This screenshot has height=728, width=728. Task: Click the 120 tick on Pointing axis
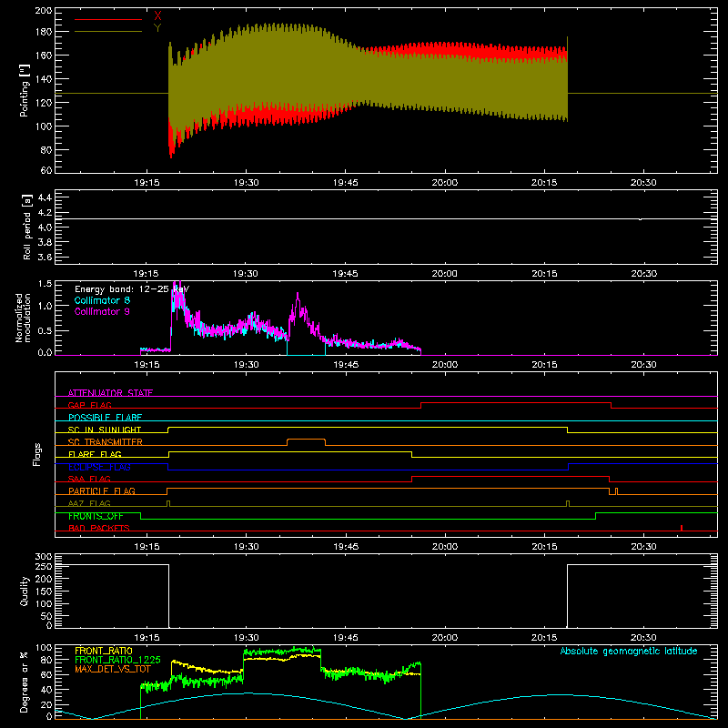pos(44,103)
